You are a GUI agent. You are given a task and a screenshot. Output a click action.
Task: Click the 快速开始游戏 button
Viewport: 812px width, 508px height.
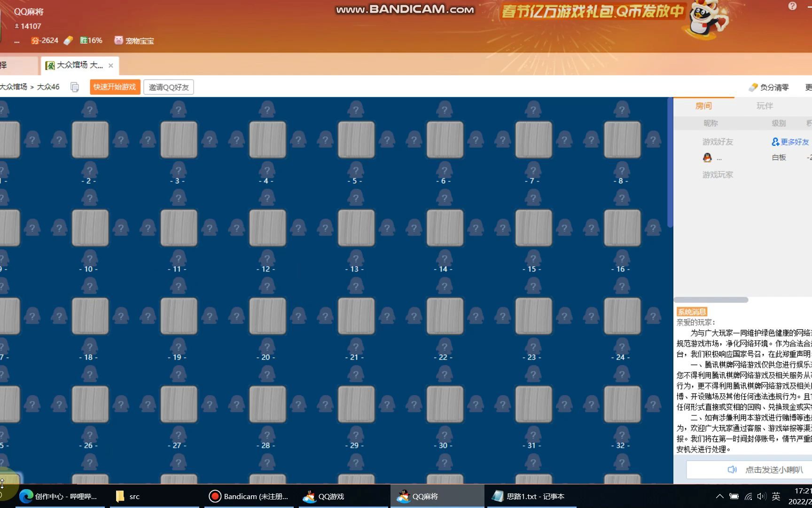[115, 87]
